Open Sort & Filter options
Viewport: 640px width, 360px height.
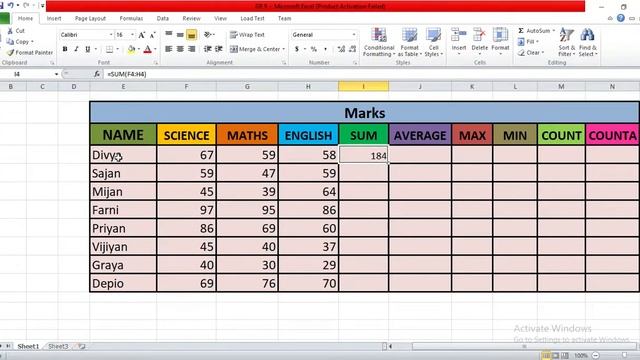pyautogui.click(x=567, y=42)
